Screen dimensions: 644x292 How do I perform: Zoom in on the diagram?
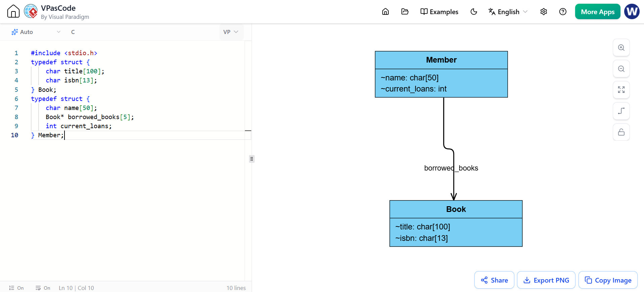coord(621,48)
